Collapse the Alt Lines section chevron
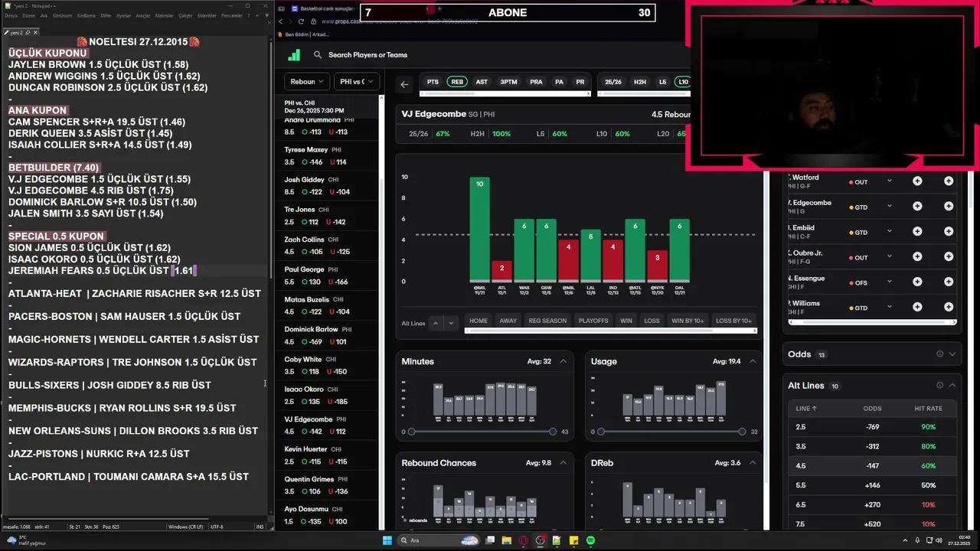The height and width of the screenshot is (551, 980). [952, 386]
